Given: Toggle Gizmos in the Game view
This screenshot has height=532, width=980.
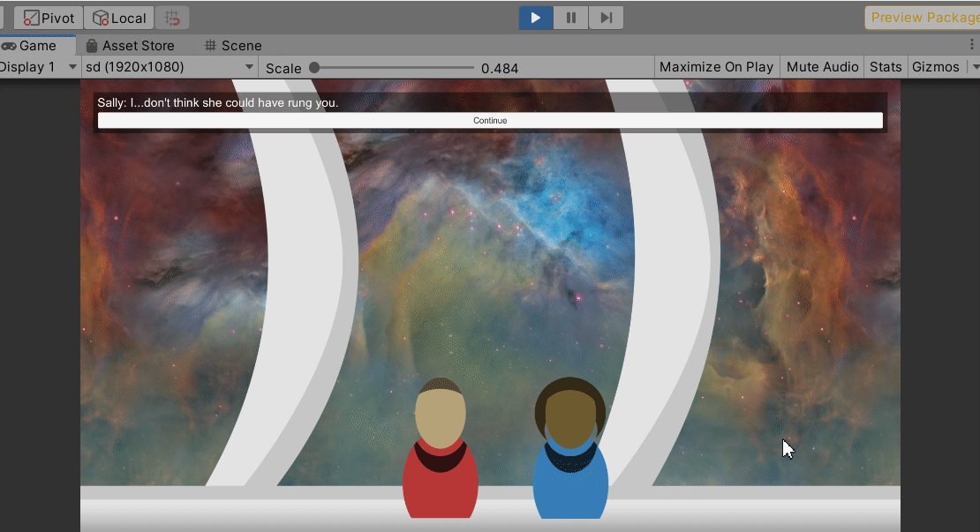Looking at the screenshot, I should (935, 67).
